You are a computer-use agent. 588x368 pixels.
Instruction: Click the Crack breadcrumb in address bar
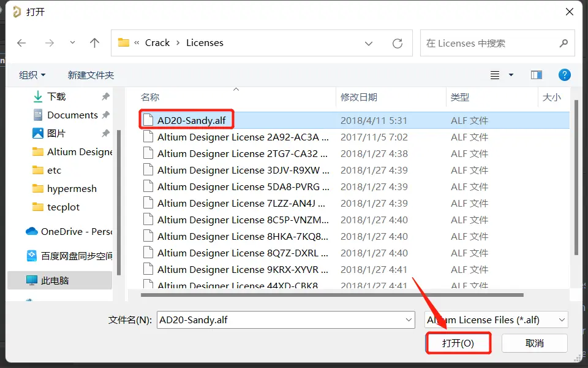[157, 43]
